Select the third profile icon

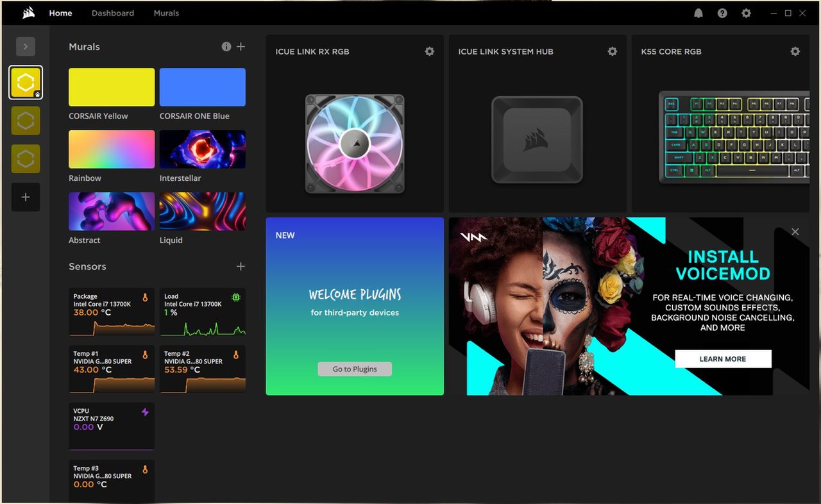[x=26, y=158]
